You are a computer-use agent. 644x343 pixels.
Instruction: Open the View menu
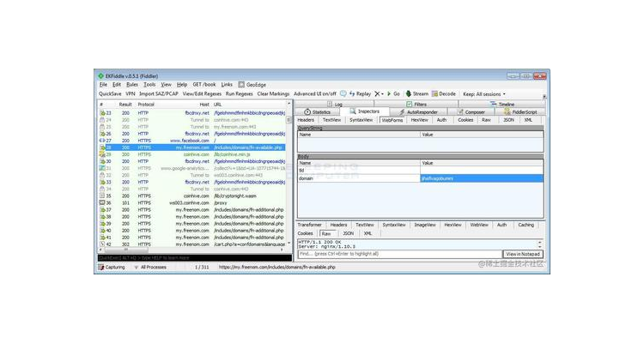166,85
